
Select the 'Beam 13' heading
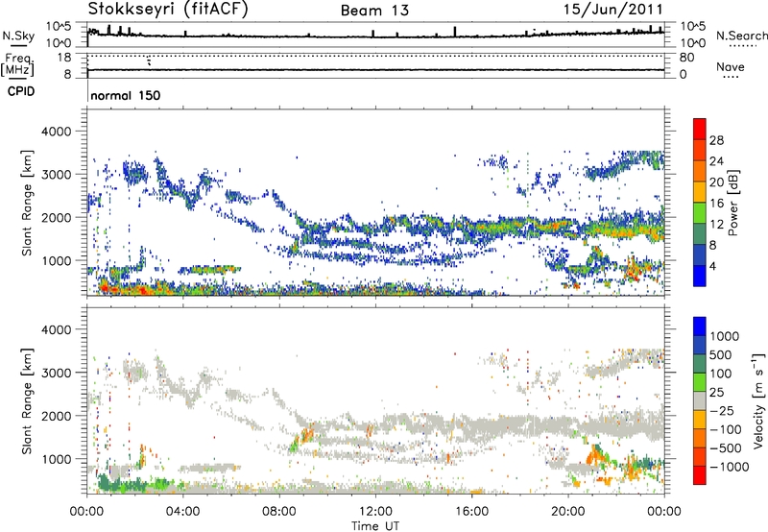point(374,11)
